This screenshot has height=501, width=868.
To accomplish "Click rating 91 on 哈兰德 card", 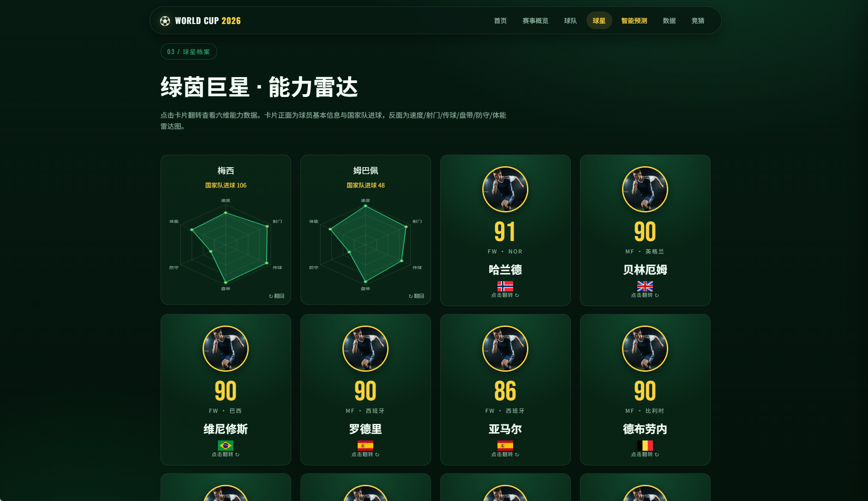I will [x=505, y=232].
